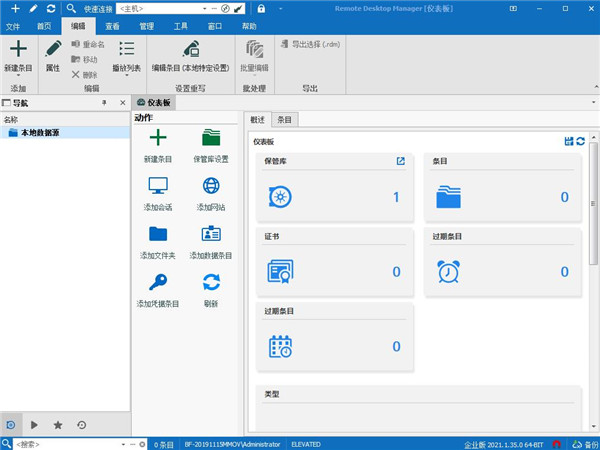
Task: Open the 文件 menu
Action: [x=13, y=26]
